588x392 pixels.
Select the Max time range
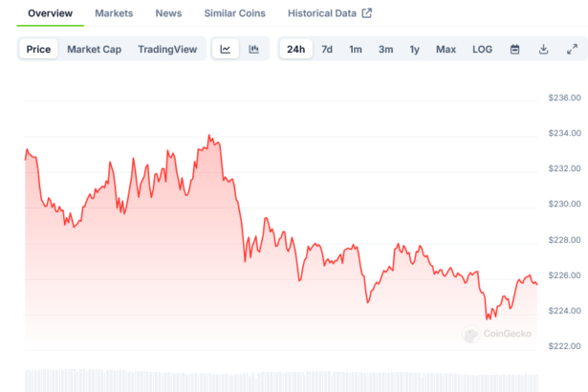[446, 49]
